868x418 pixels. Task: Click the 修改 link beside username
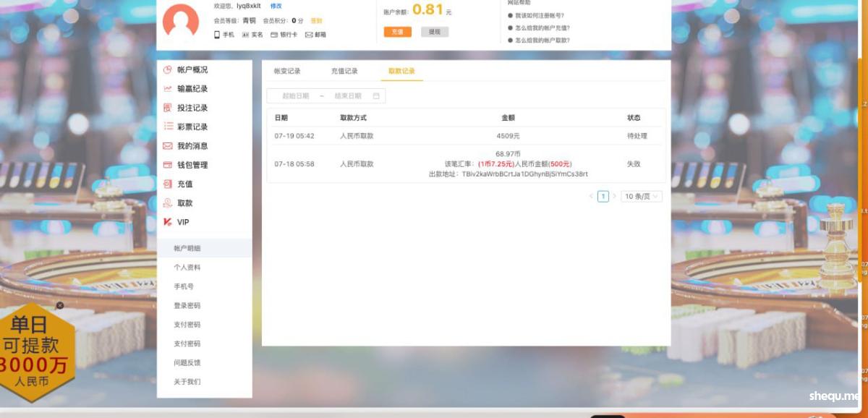coord(276,6)
